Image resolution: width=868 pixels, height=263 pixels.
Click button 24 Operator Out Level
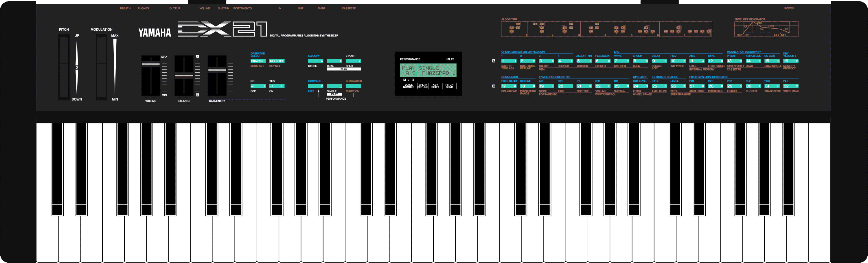(641, 86)
